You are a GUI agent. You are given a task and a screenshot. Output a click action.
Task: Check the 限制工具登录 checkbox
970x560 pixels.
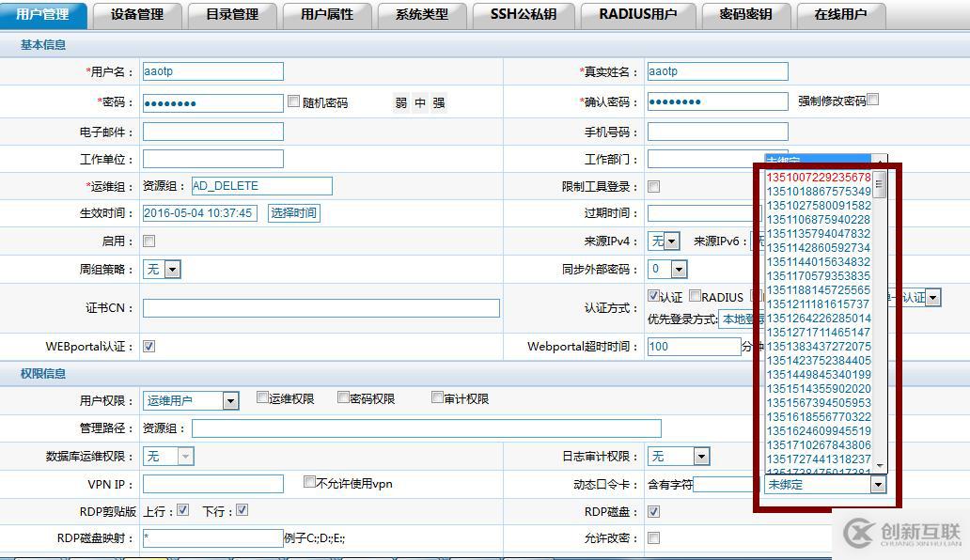pyautogui.click(x=654, y=186)
